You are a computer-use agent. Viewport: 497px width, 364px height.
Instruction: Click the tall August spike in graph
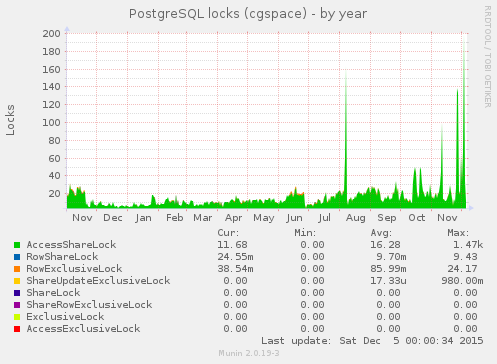click(x=346, y=140)
